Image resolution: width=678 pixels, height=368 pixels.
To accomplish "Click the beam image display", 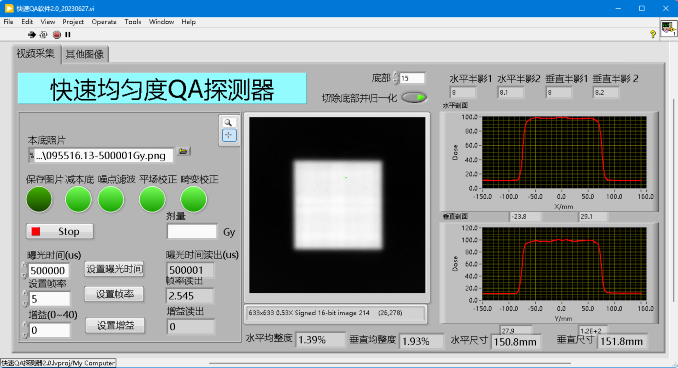I will [x=337, y=205].
